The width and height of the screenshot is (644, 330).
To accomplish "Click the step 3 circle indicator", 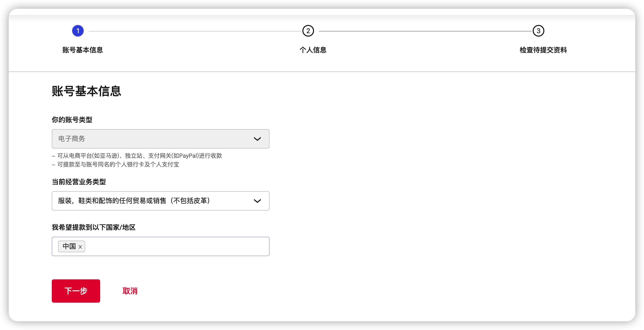I will (x=538, y=31).
